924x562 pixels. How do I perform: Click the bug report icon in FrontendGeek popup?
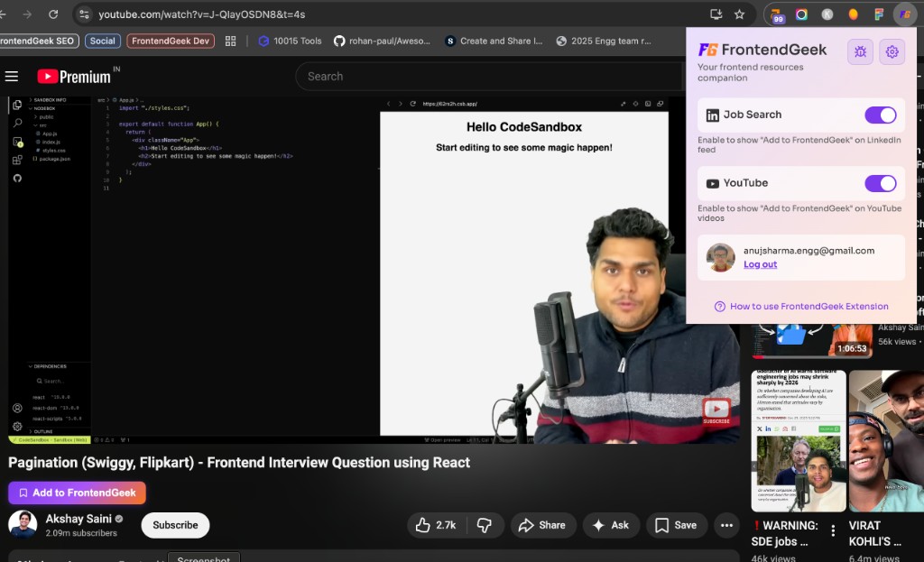tap(860, 52)
